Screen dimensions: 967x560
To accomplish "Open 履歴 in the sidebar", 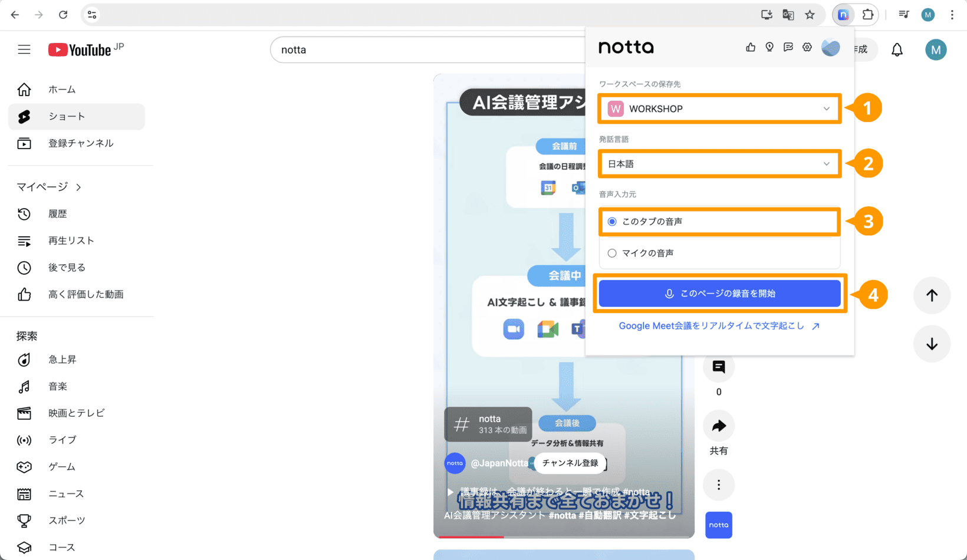I will [x=77, y=214].
